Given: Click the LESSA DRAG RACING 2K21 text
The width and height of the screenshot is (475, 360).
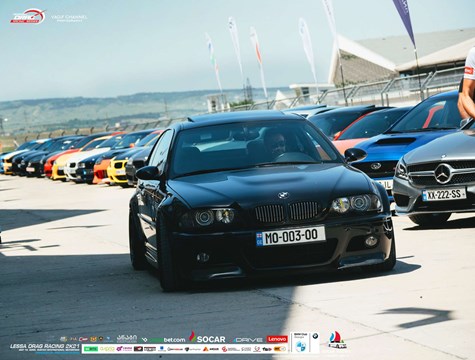Looking at the screenshot, I should tap(45, 346).
